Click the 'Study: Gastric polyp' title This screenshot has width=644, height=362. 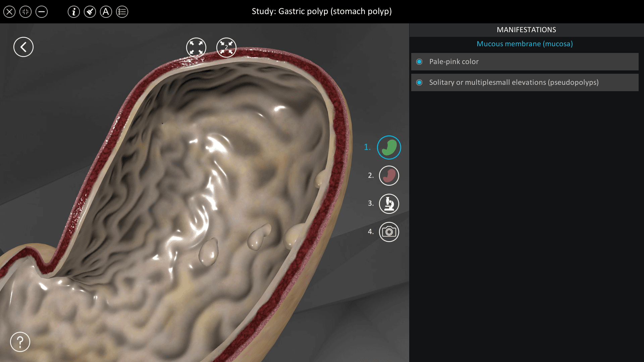tap(322, 11)
